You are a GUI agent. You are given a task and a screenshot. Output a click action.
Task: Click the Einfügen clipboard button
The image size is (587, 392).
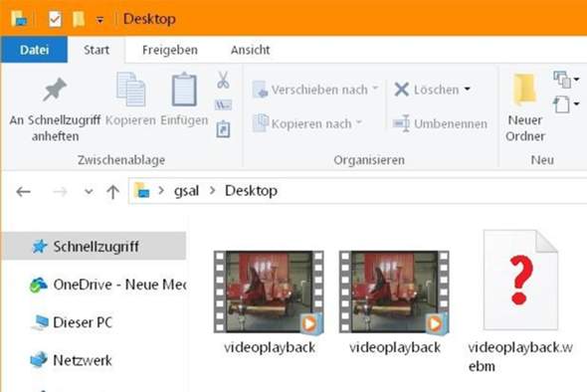coord(184,100)
